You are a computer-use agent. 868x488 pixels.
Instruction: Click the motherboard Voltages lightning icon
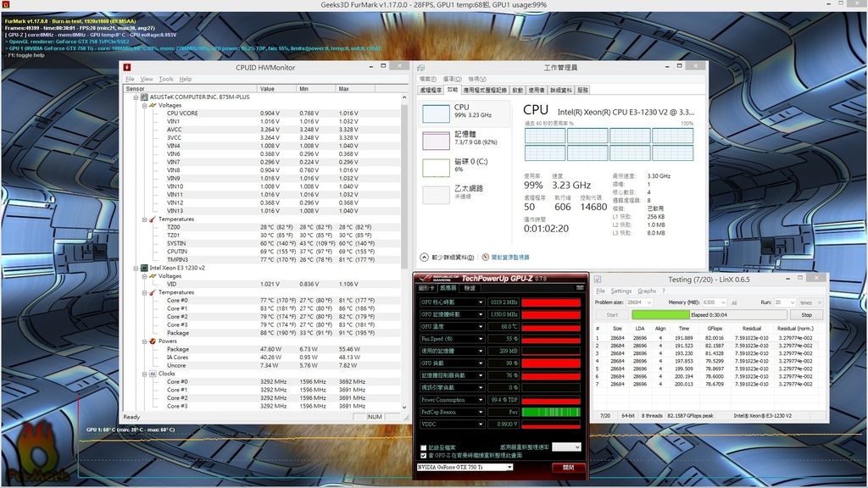[153, 105]
